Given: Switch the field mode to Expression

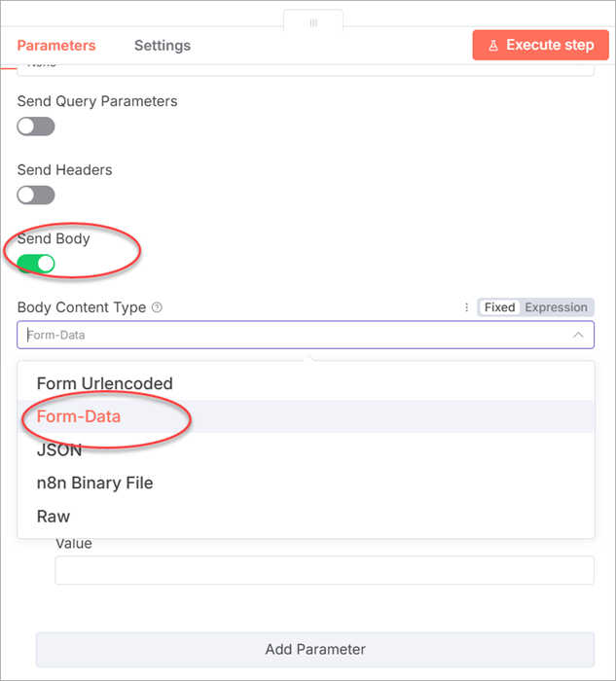Looking at the screenshot, I should point(556,307).
